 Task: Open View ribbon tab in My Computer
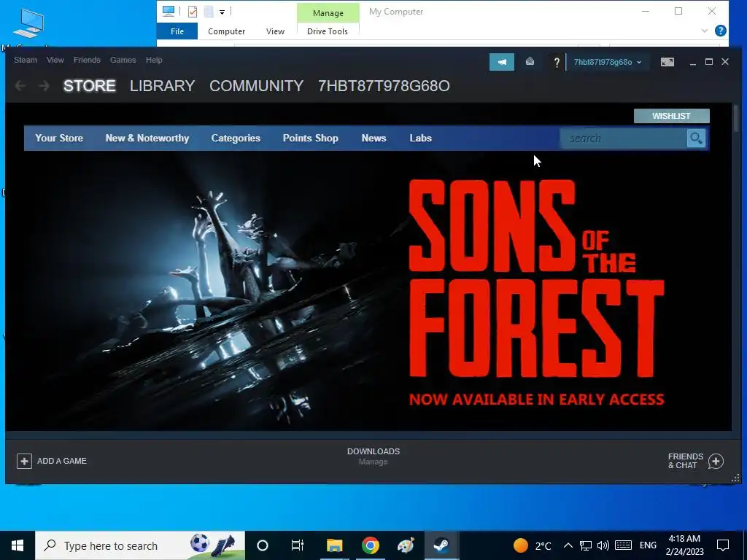275,31
